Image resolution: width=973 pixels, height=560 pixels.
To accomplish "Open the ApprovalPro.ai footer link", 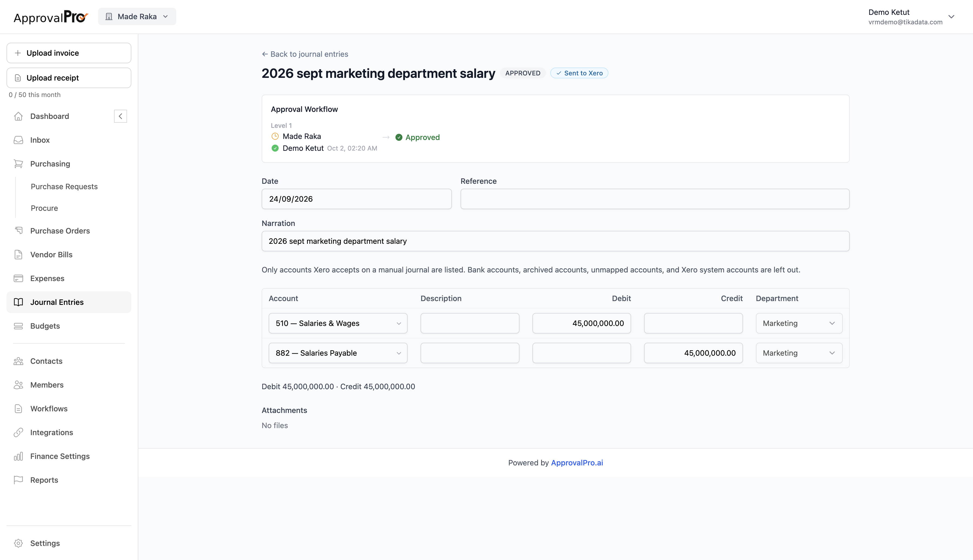I will (x=577, y=463).
